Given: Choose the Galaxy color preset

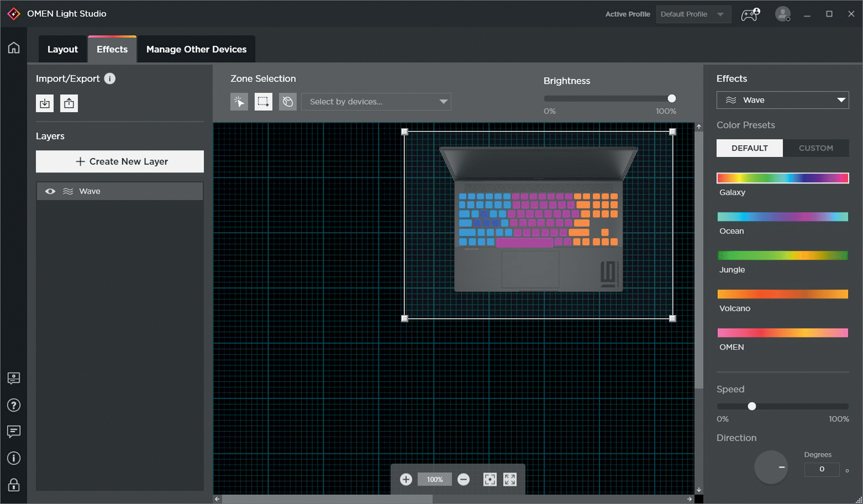Looking at the screenshot, I should pos(783,178).
